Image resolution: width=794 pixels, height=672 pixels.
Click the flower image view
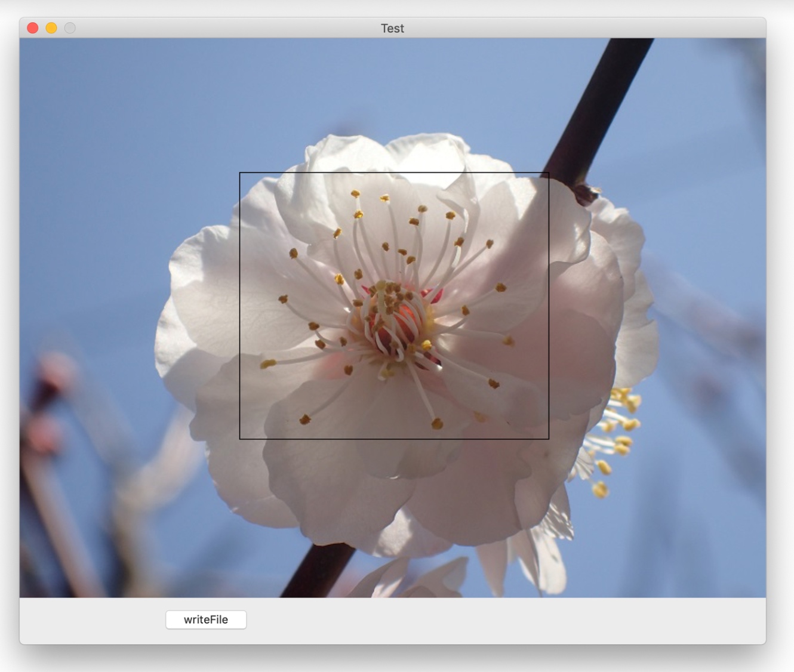(x=393, y=317)
